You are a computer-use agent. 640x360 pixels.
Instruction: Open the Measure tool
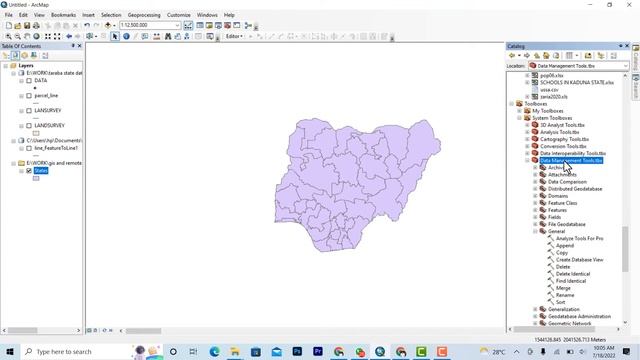tap(156, 36)
